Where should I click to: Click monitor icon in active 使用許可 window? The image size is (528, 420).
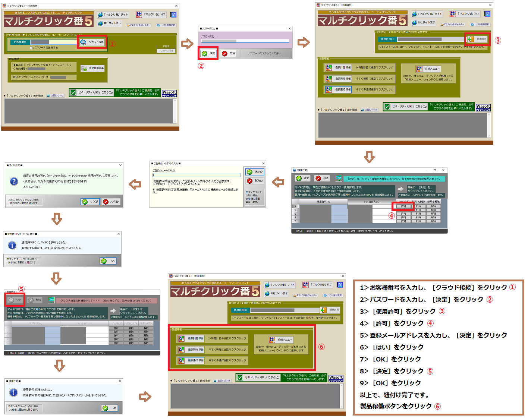(339, 178)
